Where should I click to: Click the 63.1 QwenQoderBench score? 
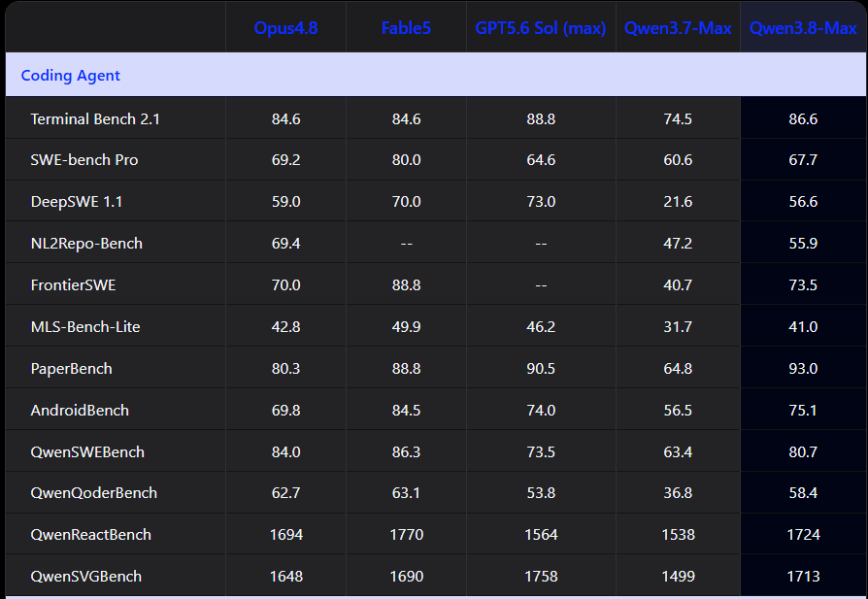coord(406,493)
